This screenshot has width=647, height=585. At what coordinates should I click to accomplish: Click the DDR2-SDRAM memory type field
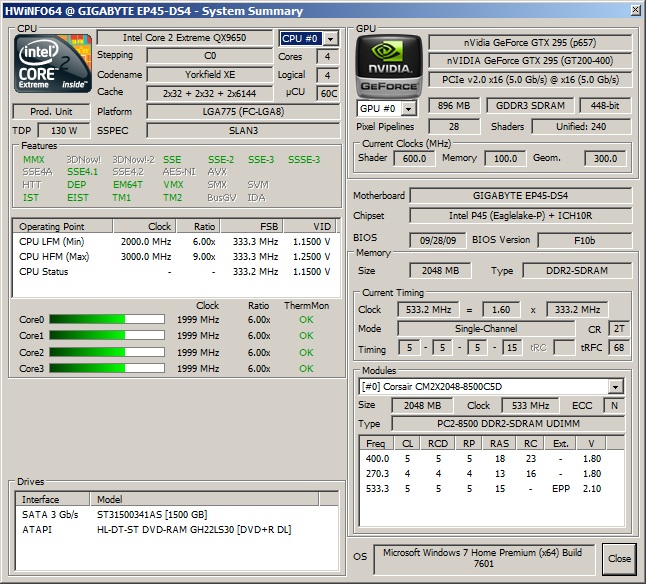577,271
